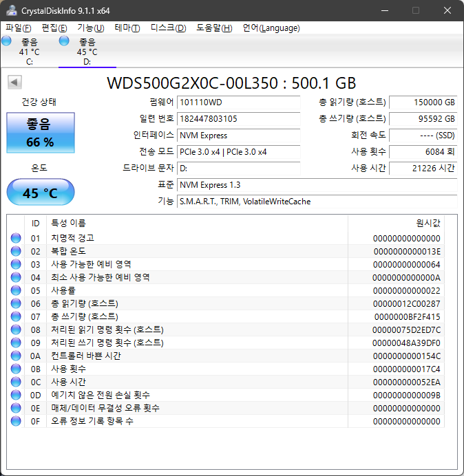Click the interface field NVM Express
The height and width of the screenshot is (476, 464).
[x=238, y=136]
